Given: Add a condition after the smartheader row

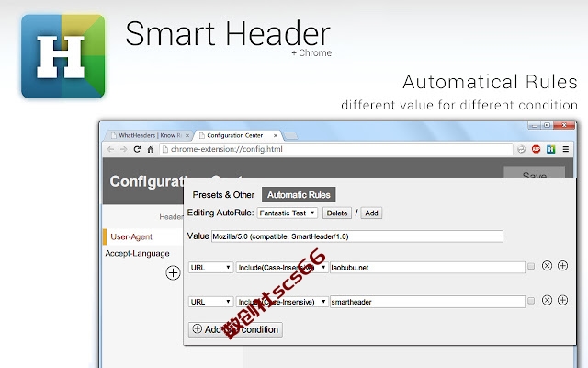Looking at the screenshot, I should point(562,301).
